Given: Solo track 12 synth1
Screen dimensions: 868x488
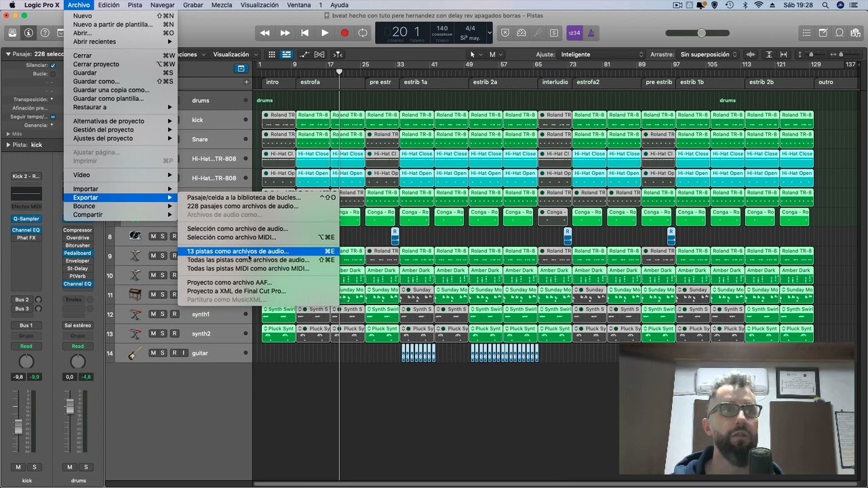Looking at the screenshot, I should point(163,314).
